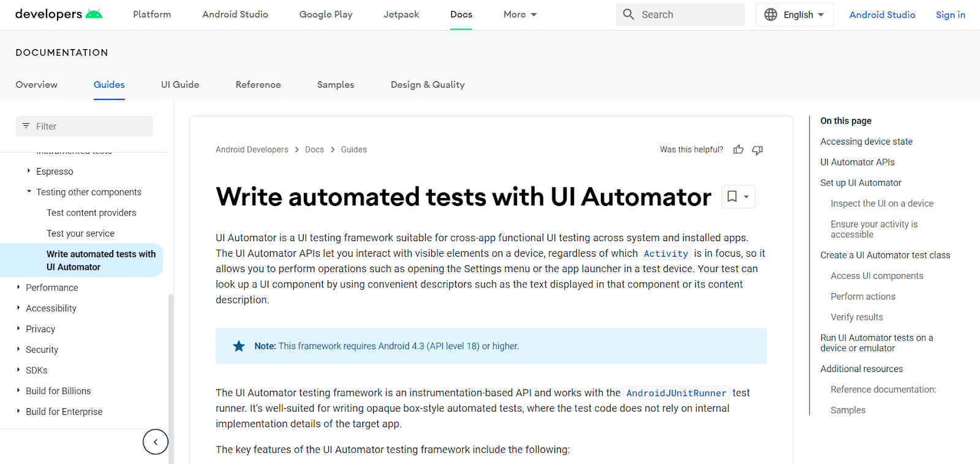This screenshot has width=980, height=464.
Task: Click the thumbs up helpful icon
Action: [738, 150]
